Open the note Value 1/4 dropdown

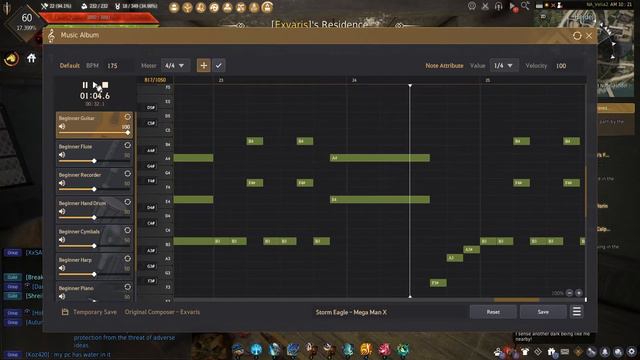click(503, 65)
